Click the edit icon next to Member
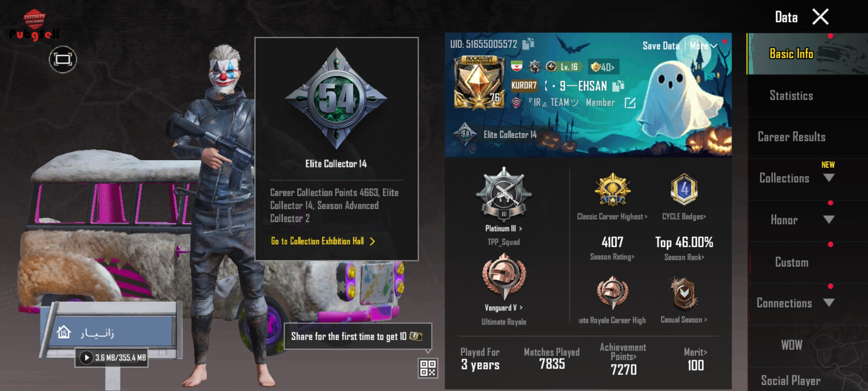868x391 pixels. (x=630, y=103)
